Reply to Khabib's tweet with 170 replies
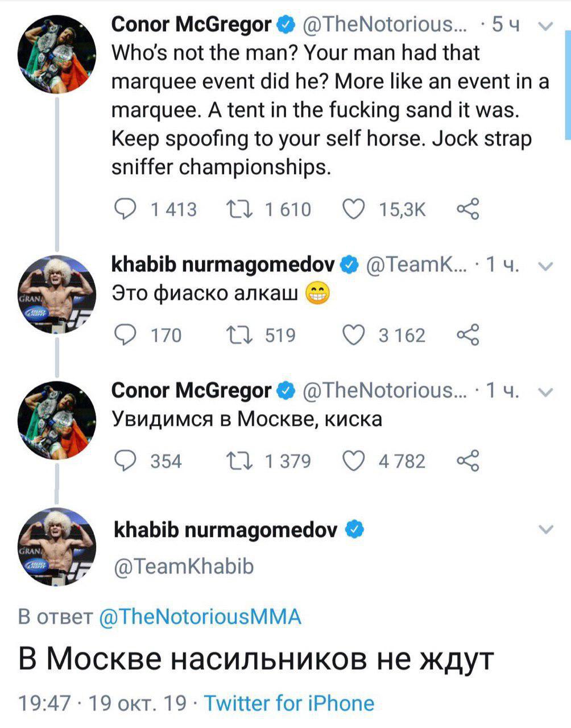Viewport: 571px width, 728px height. point(125,334)
